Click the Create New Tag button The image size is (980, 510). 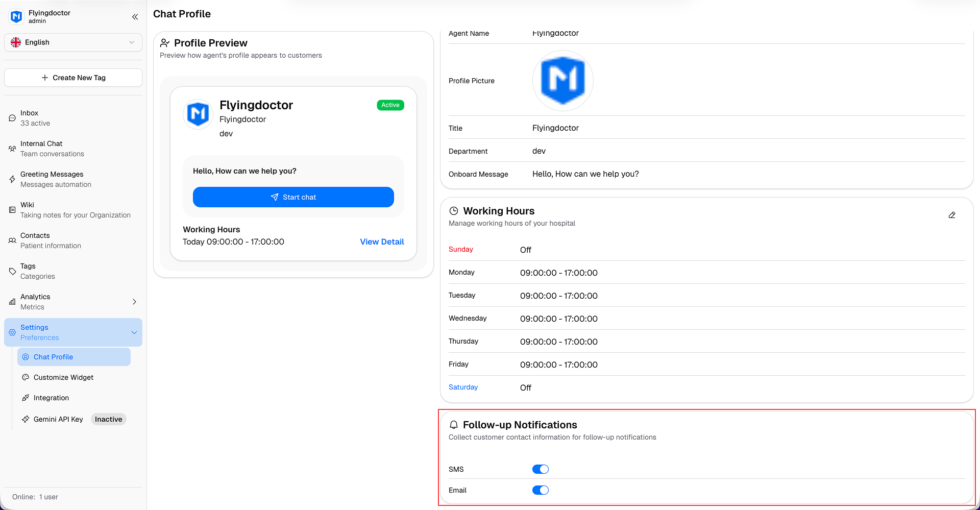click(x=73, y=78)
